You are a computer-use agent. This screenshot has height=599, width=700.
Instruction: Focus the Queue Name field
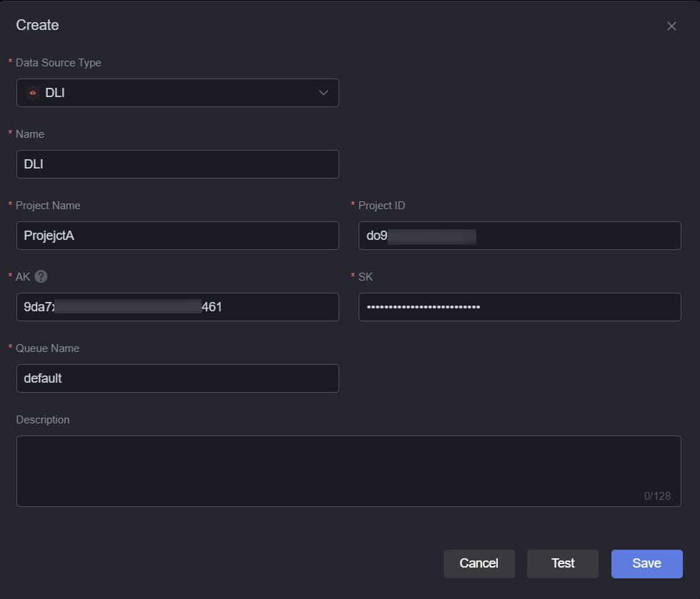click(x=178, y=378)
